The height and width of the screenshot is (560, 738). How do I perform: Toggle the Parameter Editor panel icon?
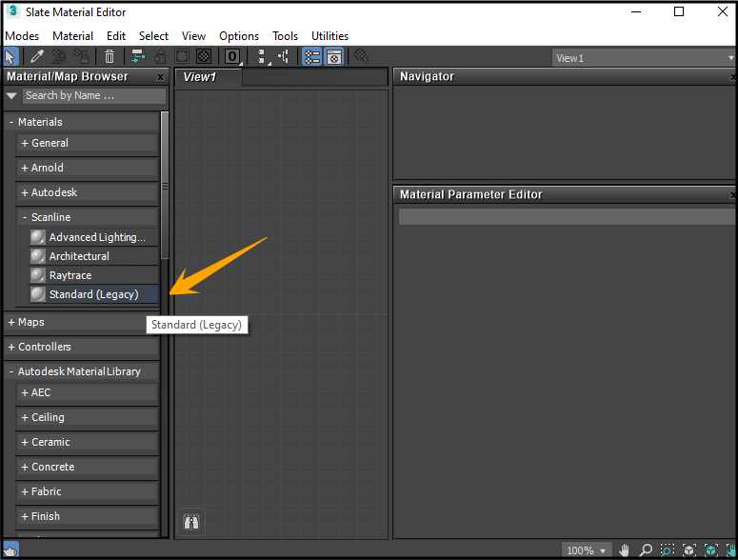[x=334, y=57]
